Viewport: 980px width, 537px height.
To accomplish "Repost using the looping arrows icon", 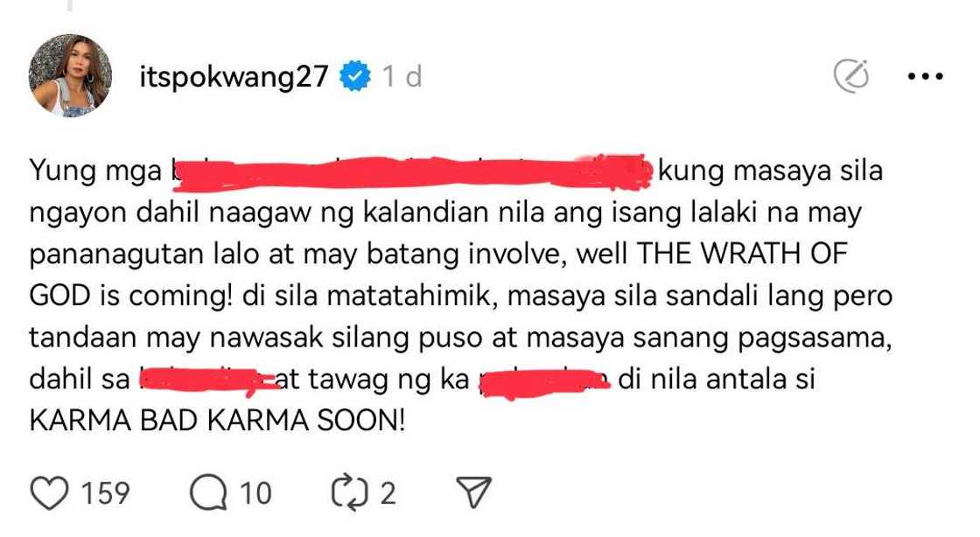I will tap(349, 492).
